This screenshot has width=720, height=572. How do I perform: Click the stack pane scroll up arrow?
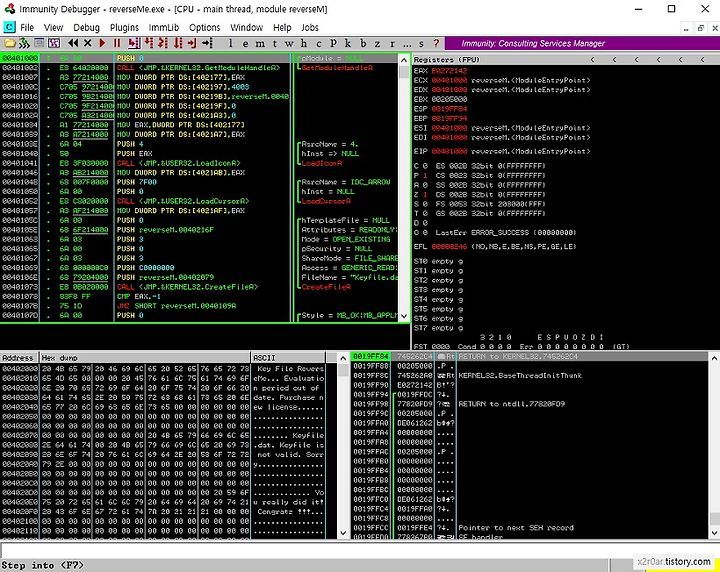(714, 358)
